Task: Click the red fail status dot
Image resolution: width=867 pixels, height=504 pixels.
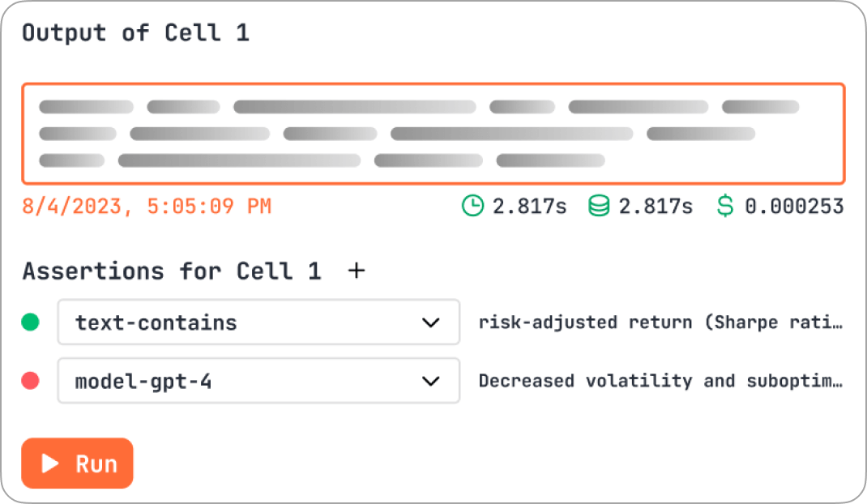Action: click(x=30, y=381)
